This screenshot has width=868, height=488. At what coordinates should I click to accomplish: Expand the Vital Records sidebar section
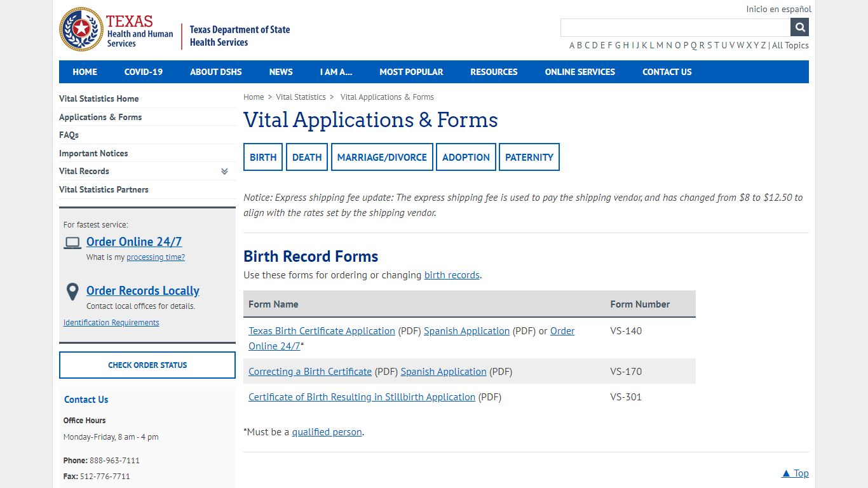[224, 171]
